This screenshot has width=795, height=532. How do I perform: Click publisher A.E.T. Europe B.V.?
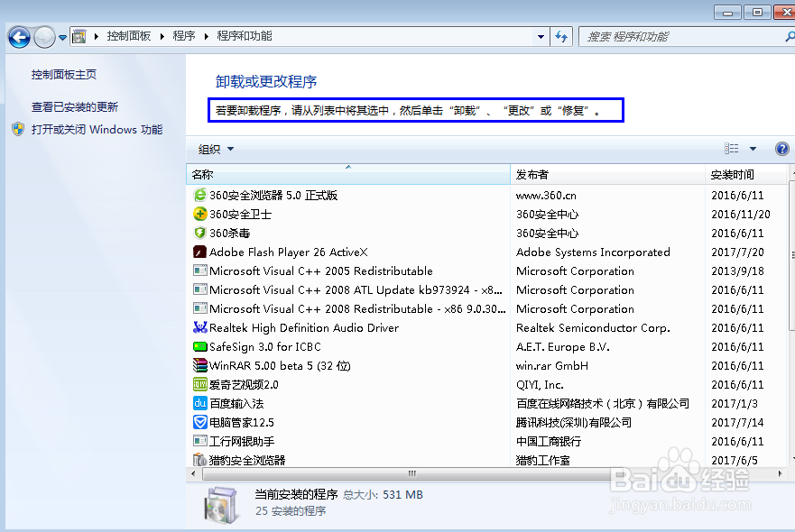tap(563, 347)
